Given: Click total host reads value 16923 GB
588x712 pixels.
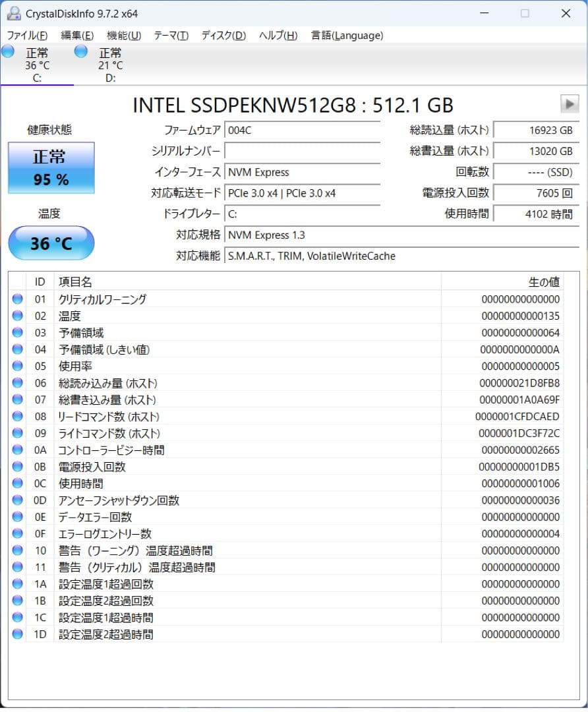Looking at the screenshot, I should pos(536,131).
